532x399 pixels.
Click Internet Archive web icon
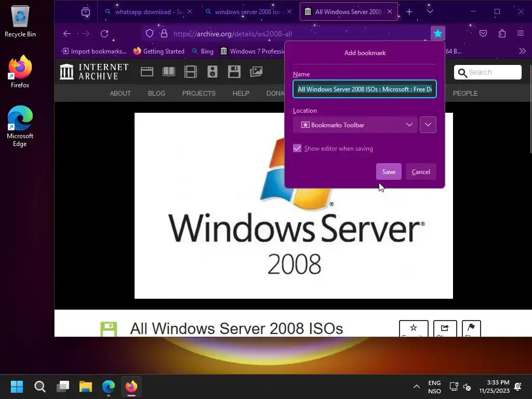coord(147,72)
